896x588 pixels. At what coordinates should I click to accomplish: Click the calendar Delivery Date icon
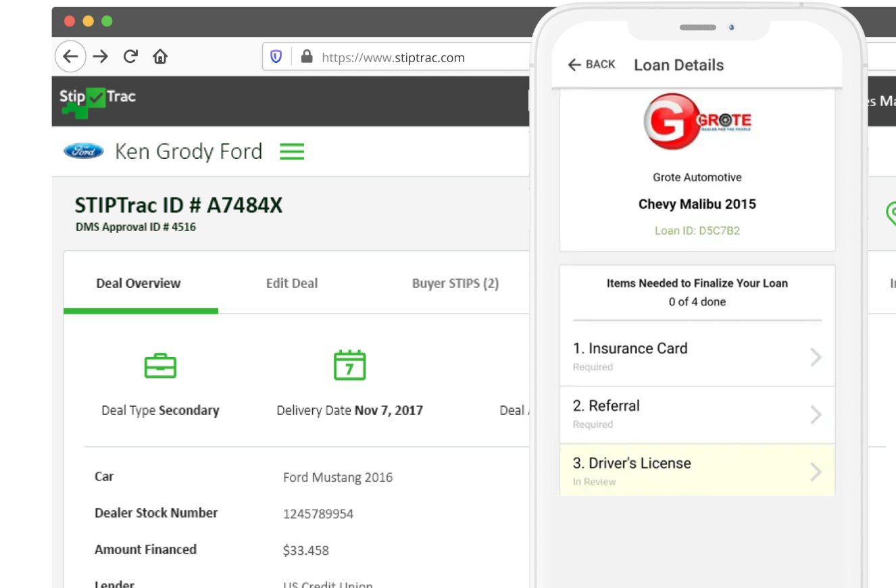[x=349, y=365]
